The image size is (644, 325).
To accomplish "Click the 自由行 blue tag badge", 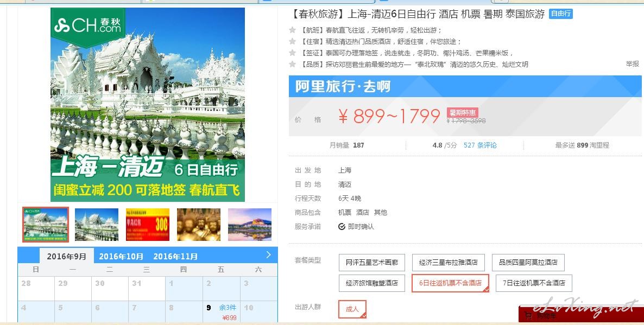I will pyautogui.click(x=560, y=14).
